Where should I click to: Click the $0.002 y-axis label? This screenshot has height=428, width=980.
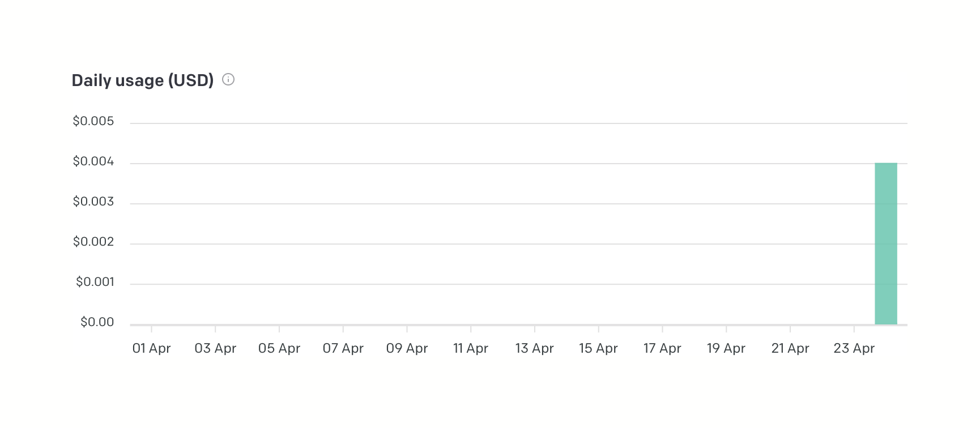click(x=93, y=242)
